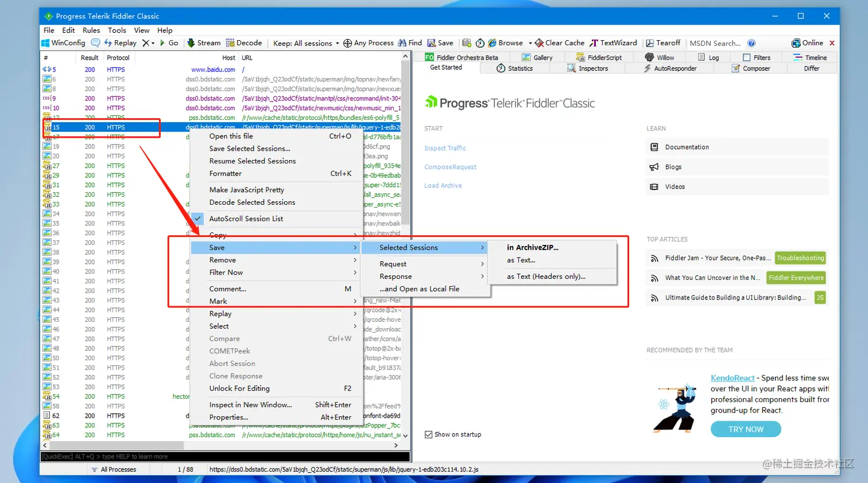This screenshot has width=868, height=483.
Task: Click the scroll down arrow of session list
Action: (x=405, y=436)
